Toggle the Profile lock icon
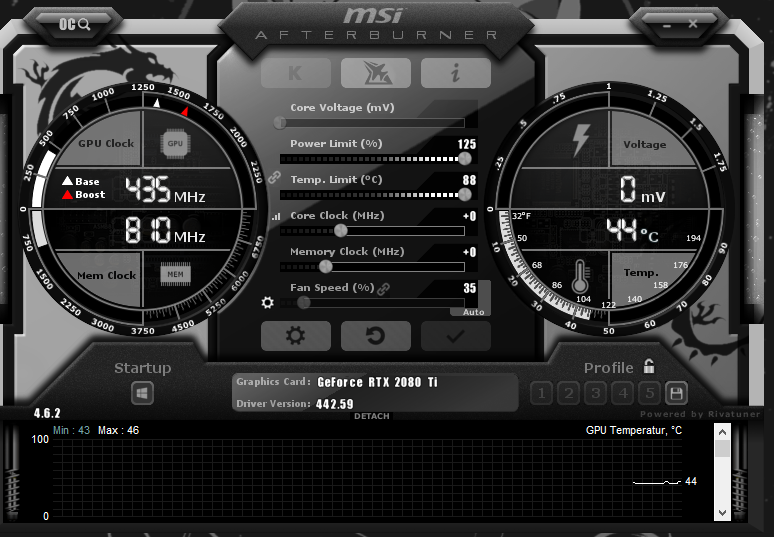The height and width of the screenshot is (537, 774). (x=649, y=366)
